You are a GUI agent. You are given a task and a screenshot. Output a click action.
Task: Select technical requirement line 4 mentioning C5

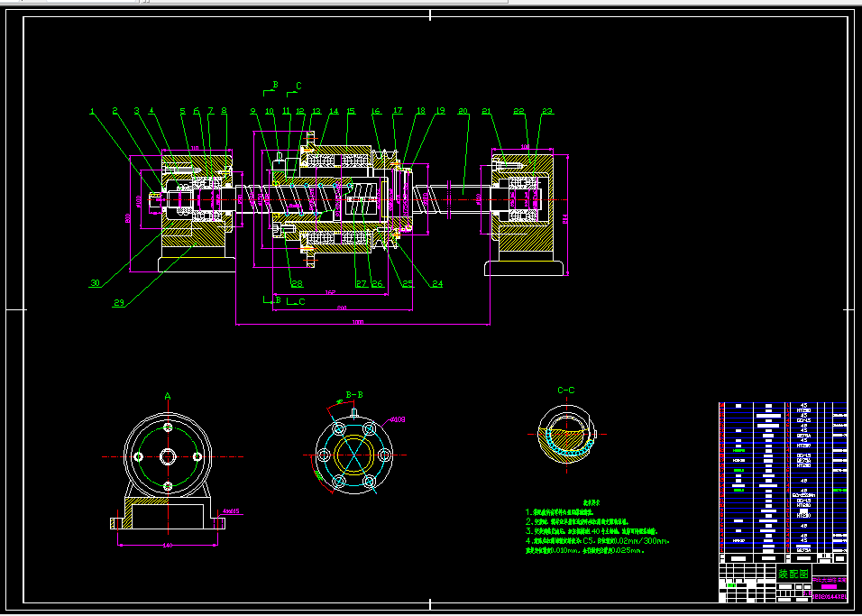click(x=598, y=541)
